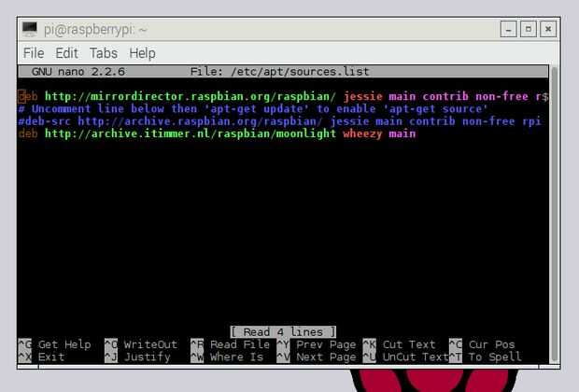The height and width of the screenshot is (392, 579).
Task: Click the '#deb-src' commented line start
Action: click(x=44, y=121)
